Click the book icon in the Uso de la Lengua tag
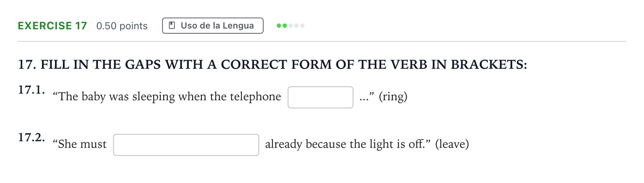The height and width of the screenshot is (183, 644). [x=172, y=26]
